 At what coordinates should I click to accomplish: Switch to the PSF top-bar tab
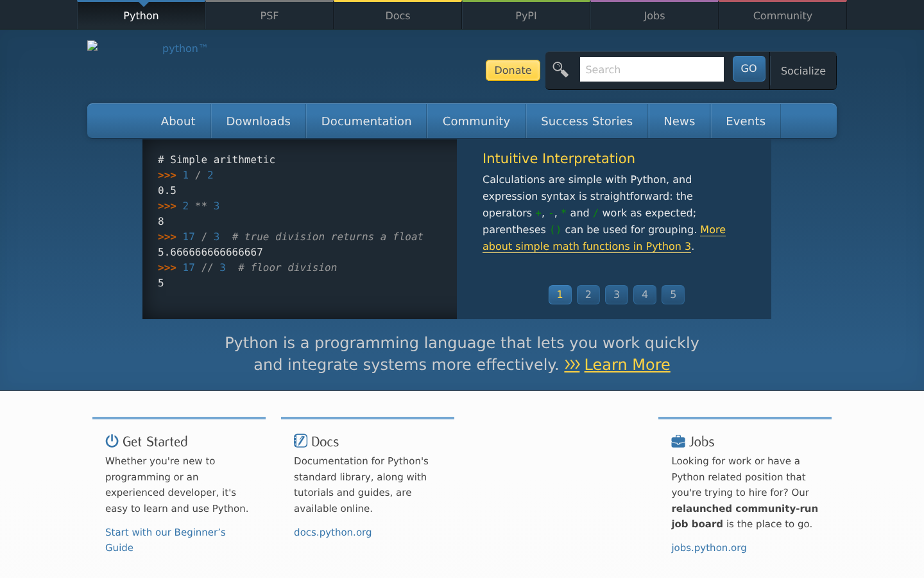coord(269,15)
